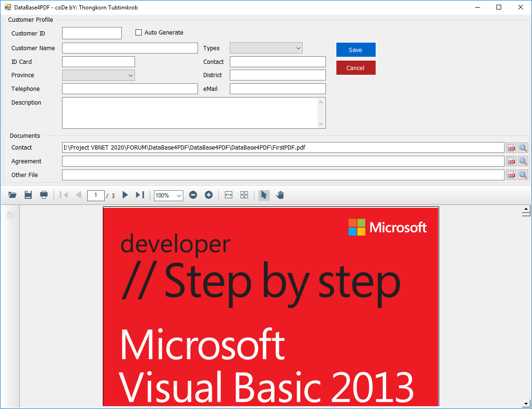Image resolution: width=532 pixels, height=409 pixels.
Task: Fit whole page in viewer
Action: pos(244,195)
